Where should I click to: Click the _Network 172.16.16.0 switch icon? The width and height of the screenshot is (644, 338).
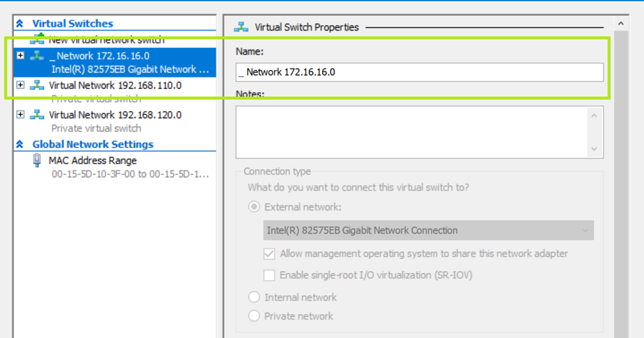tap(37, 56)
